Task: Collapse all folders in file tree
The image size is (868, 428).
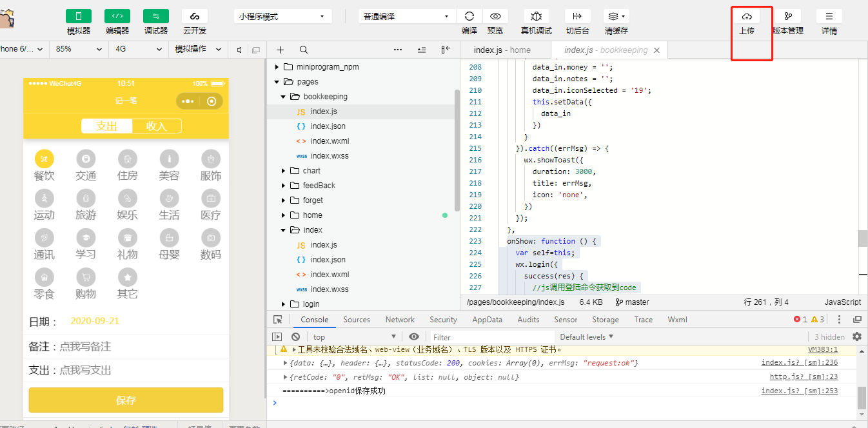Action: coord(422,50)
